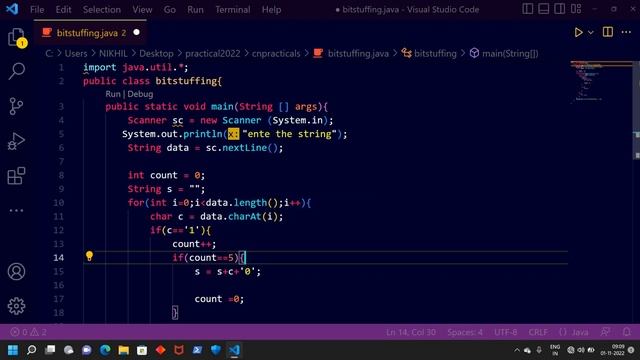
Task: Open the Accounts menu icon
Action: pos(16,272)
